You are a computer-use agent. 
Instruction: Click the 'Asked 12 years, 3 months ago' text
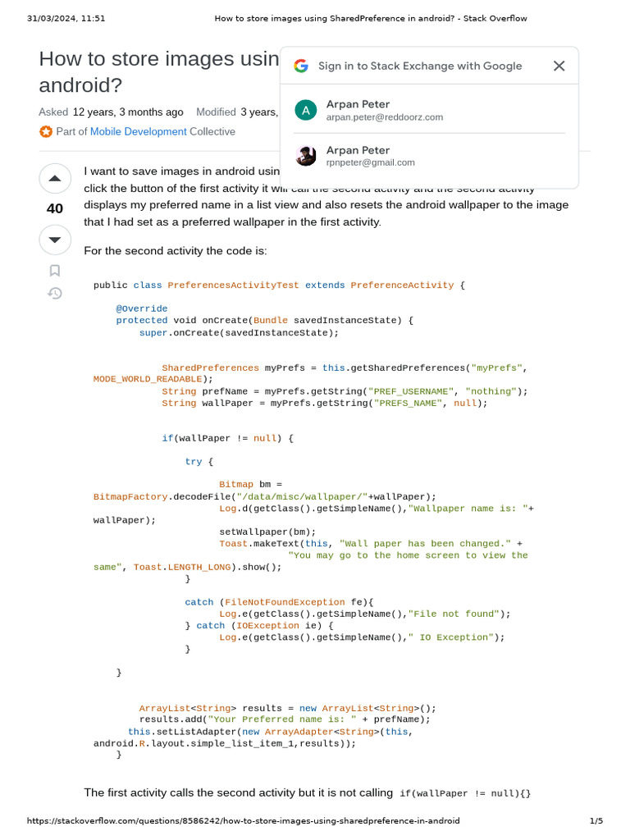tap(111, 112)
